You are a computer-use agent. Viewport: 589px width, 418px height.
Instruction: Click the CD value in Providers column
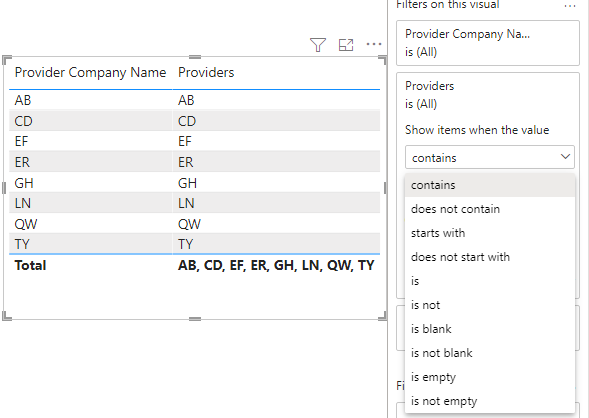coord(187,121)
